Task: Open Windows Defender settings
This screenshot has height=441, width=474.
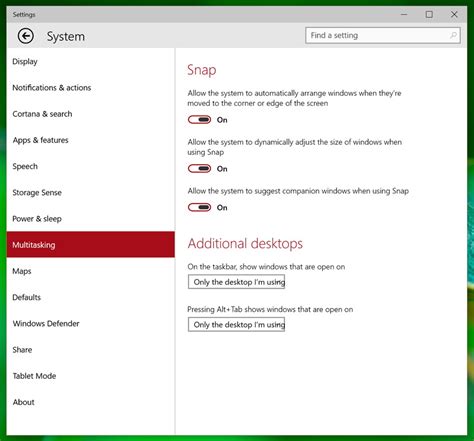Action: coord(90,324)
